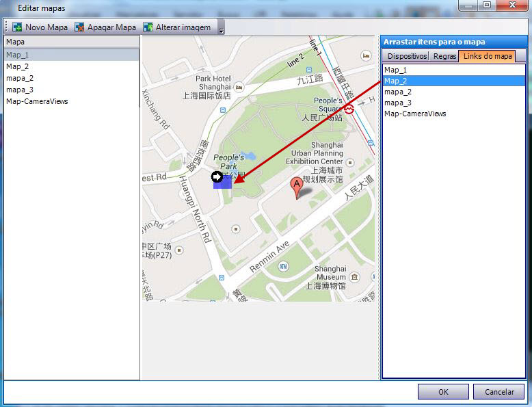
Task: Switch to the Dispositivos tab
Action: (x=407, y=56)
